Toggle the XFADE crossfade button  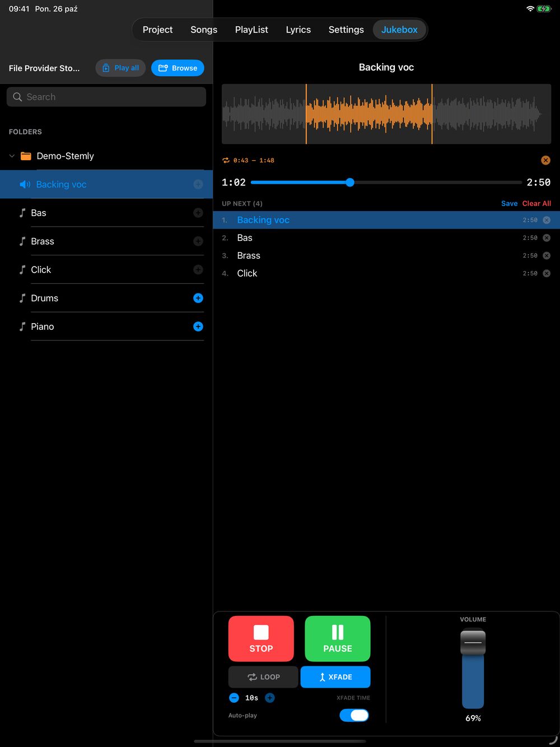(x=335, y=677)
